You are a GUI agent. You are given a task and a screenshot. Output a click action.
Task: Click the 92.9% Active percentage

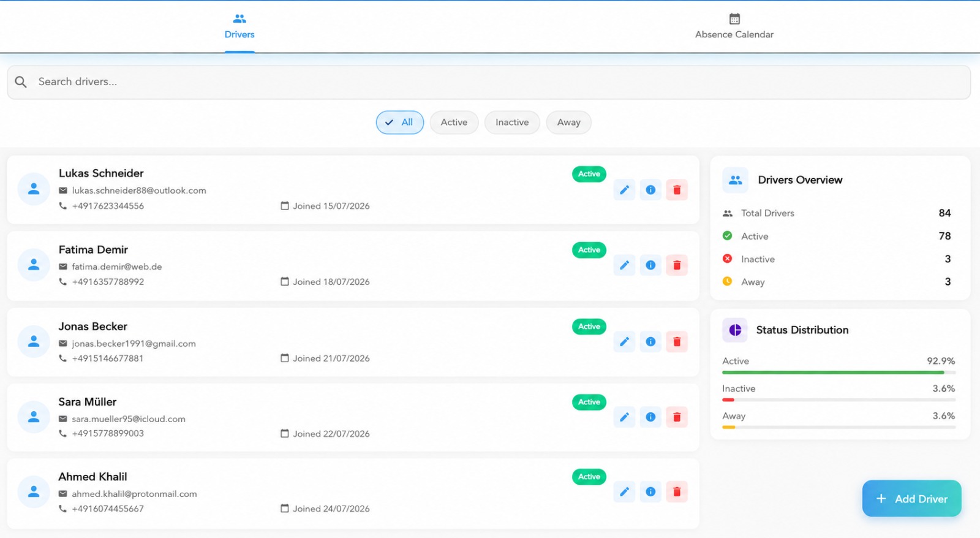(x=941, y=361)
